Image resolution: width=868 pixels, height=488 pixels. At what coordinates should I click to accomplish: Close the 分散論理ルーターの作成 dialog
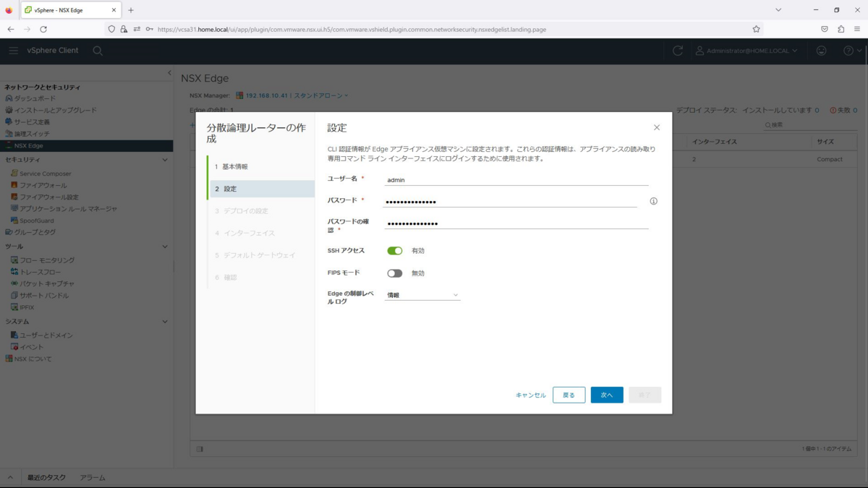point(657,127)
